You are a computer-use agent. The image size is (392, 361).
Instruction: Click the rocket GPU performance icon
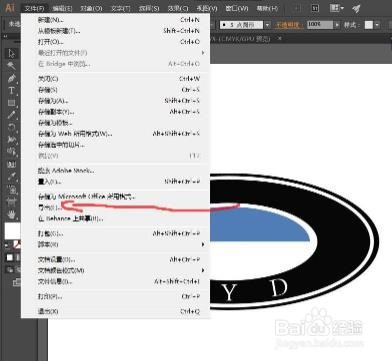[x=357, y=8]
